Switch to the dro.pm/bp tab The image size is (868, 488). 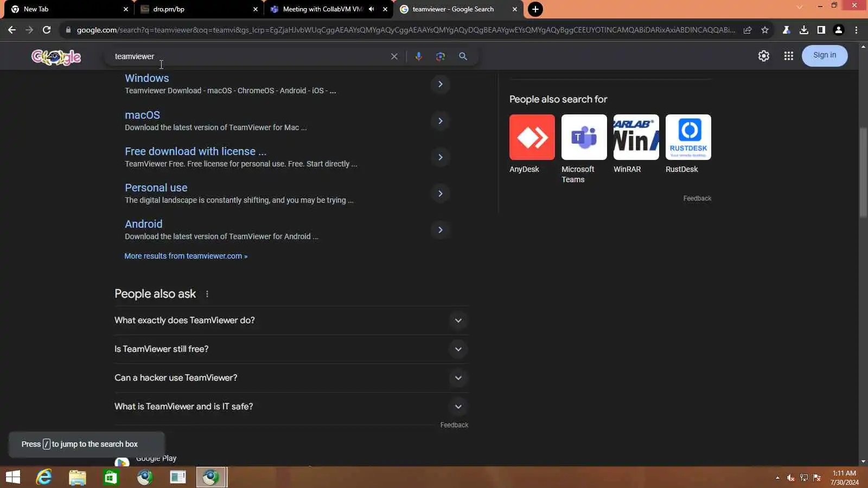coord(198,9)
